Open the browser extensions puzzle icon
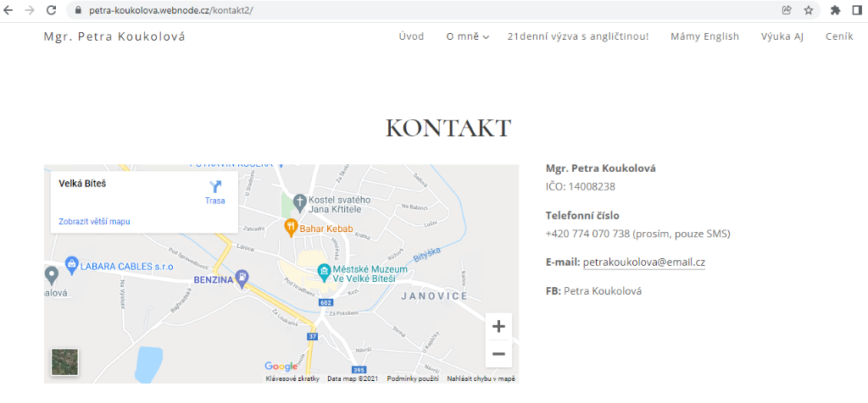The height and width of the screenshot is (403, 868). (835, 10)
